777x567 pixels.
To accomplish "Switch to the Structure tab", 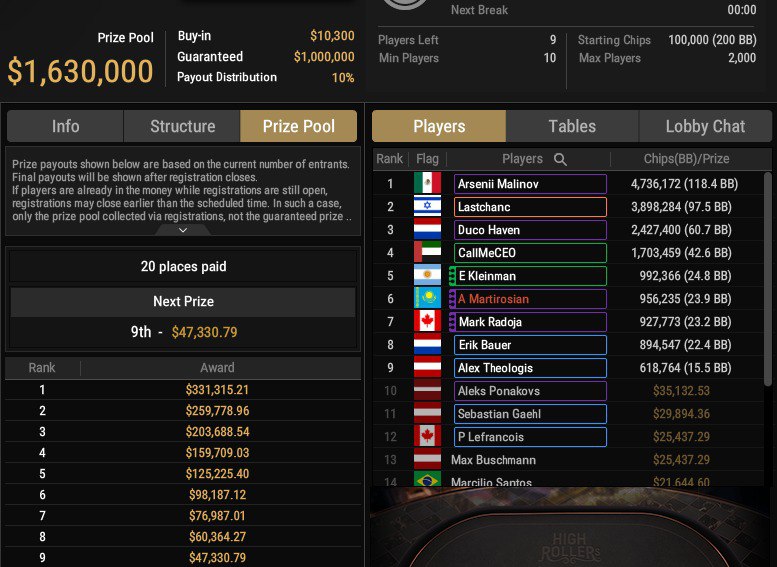I will coord(182,126).
